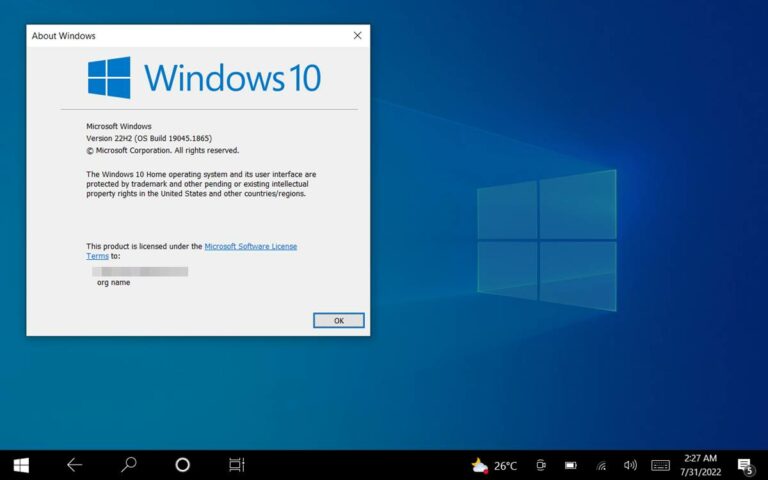Open the Windows Start menu

(x=21, y=465)
